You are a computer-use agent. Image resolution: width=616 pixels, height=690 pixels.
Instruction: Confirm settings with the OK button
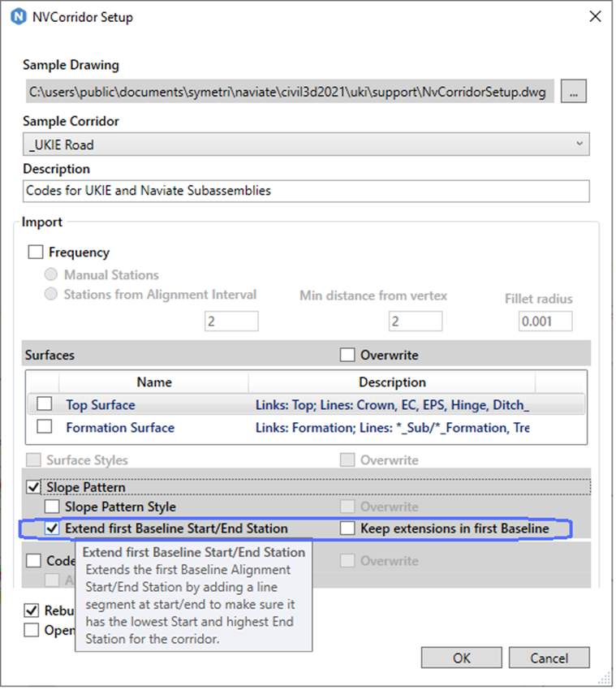point(462,658)
